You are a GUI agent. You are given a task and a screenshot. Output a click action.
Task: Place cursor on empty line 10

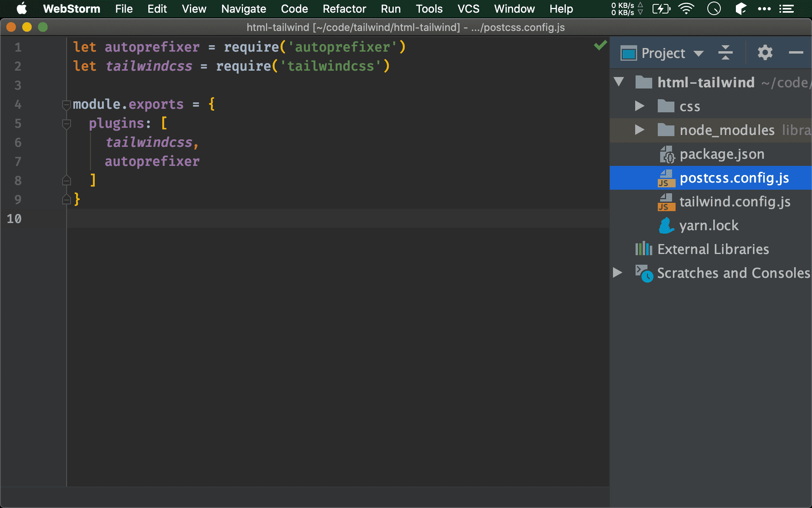pos(338,218)
